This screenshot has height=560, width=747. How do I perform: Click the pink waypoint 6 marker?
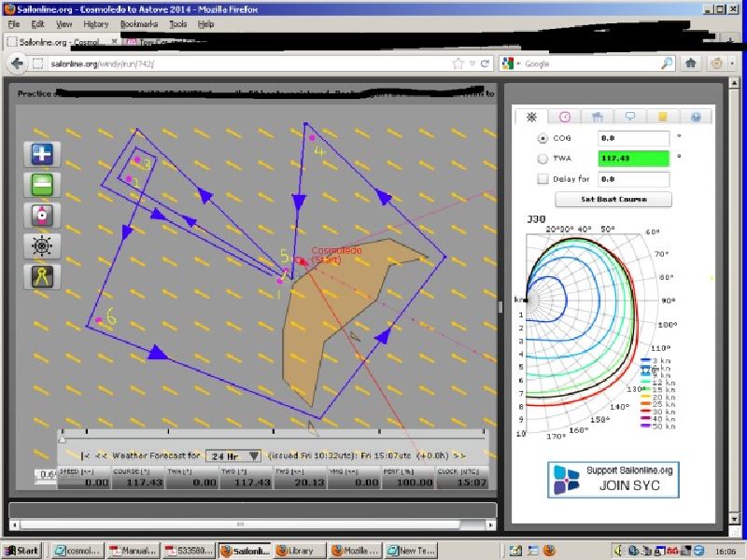tap(99, 320)
